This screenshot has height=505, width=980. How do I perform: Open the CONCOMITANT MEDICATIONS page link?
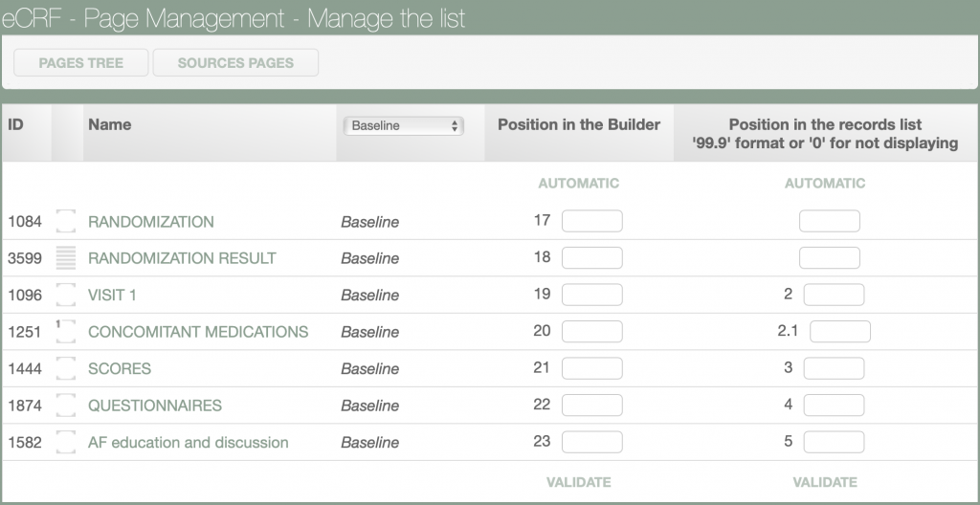[198, 332]
